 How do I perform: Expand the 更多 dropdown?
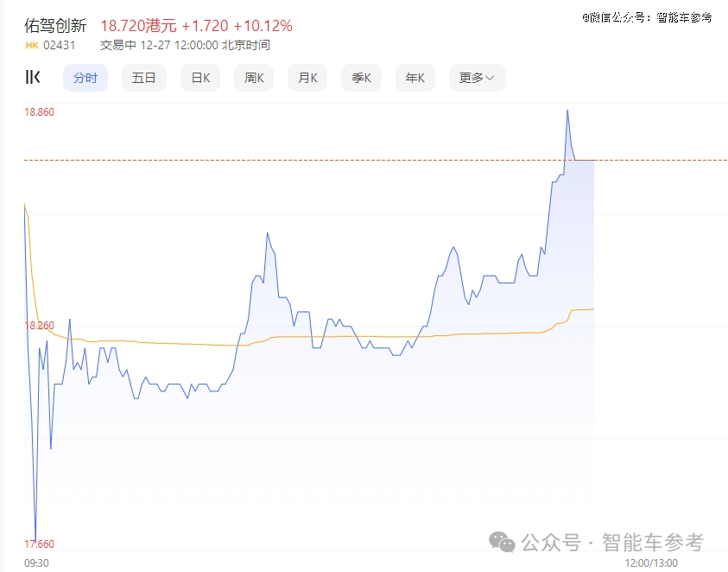(478, 78)
